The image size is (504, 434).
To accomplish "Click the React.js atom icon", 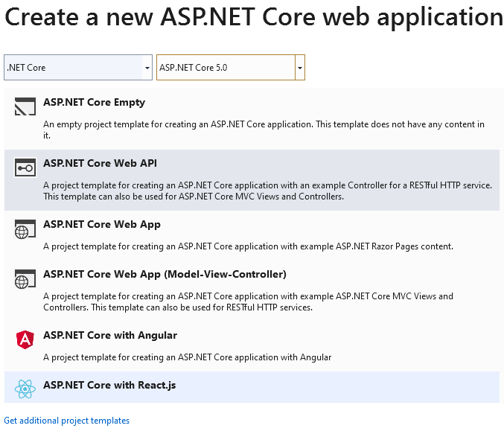I will coord(25,389).
